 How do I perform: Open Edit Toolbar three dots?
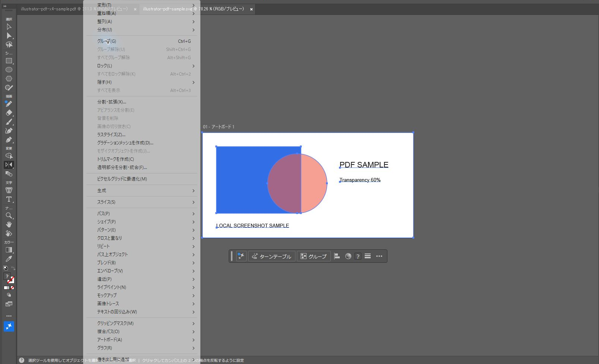click(x=9, y=316)
